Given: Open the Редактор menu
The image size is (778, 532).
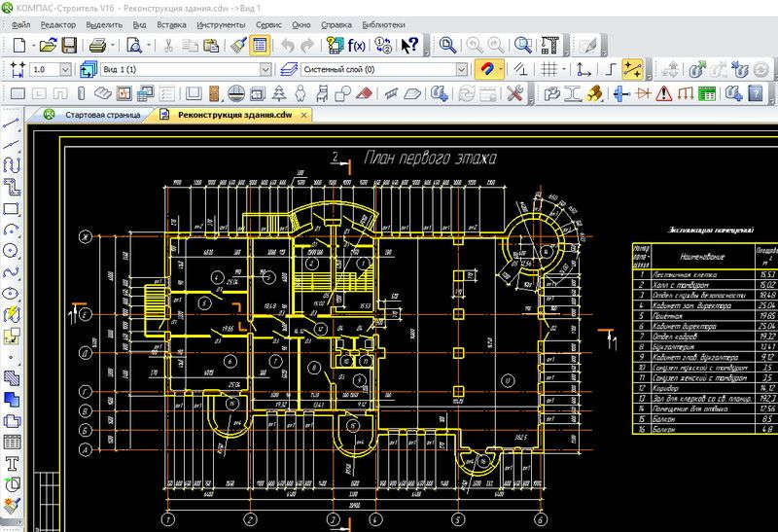Looking at the screenshot, I should coord(58,25).
